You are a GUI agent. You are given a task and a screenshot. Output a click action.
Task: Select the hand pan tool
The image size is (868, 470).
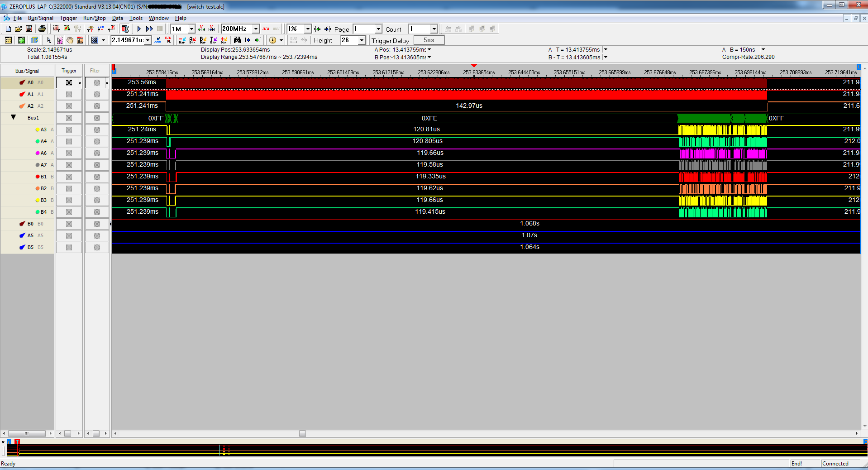70,40
